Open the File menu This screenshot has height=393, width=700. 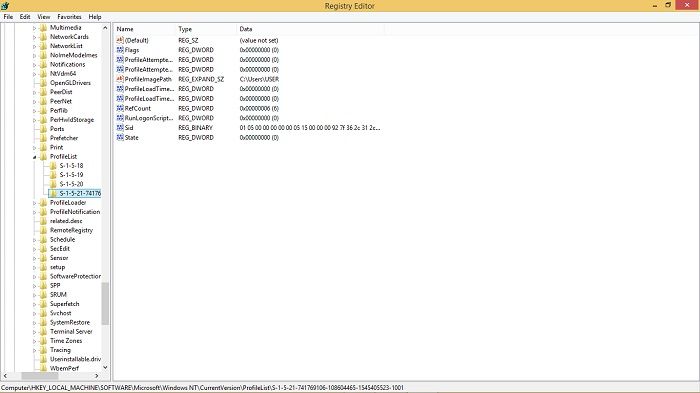click(8, 17)
